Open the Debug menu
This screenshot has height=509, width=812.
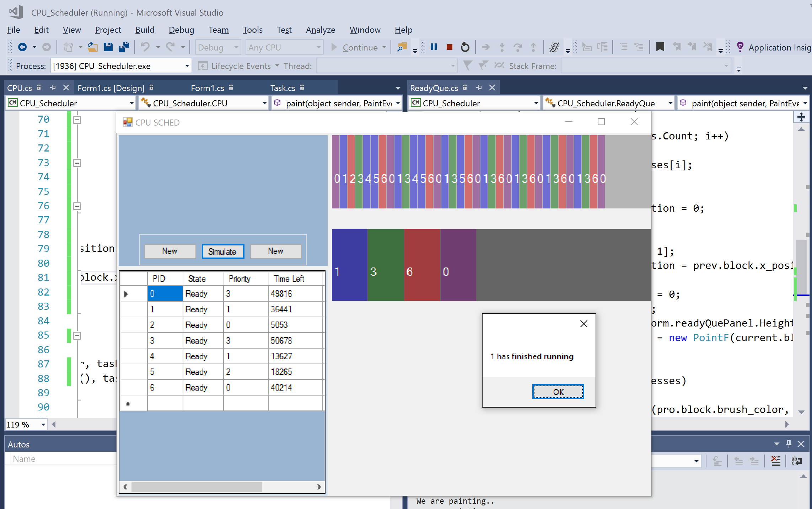[x=181, y=30]
